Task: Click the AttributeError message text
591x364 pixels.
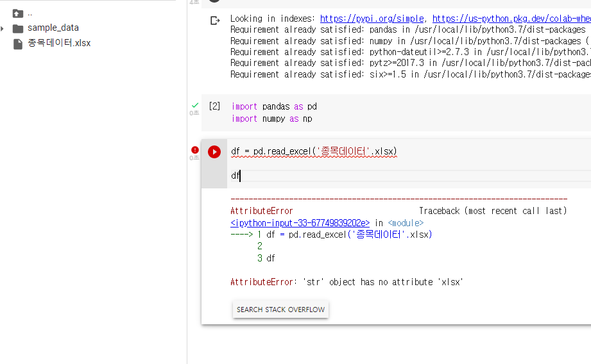Action: click(x=347, y=282)
